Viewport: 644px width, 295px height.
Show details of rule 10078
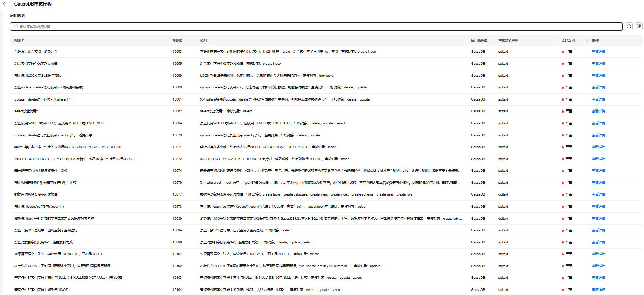[598, 207]
